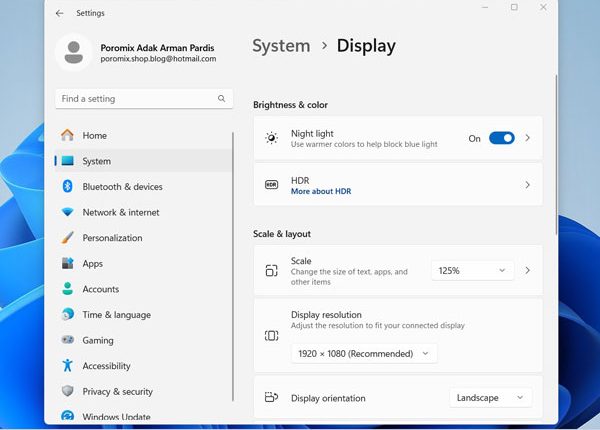Open HDR settings chevron
Screen dimensions: 600x430
click(x=528, y=185)
